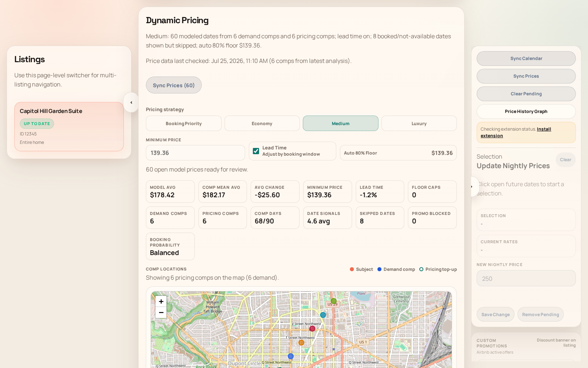Click the Remove Pending button
Viewport: 588px width, 368px height.
pos(541,314)
